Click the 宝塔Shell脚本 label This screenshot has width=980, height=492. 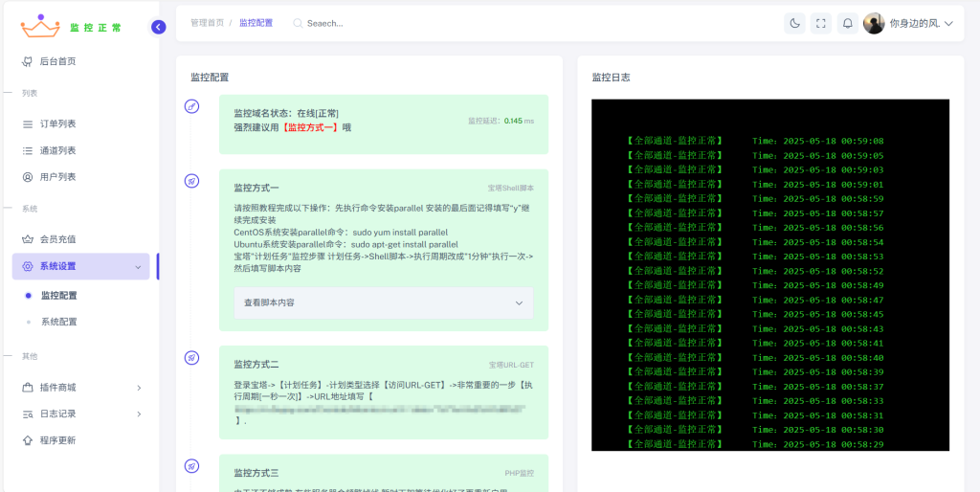(511, 188)
